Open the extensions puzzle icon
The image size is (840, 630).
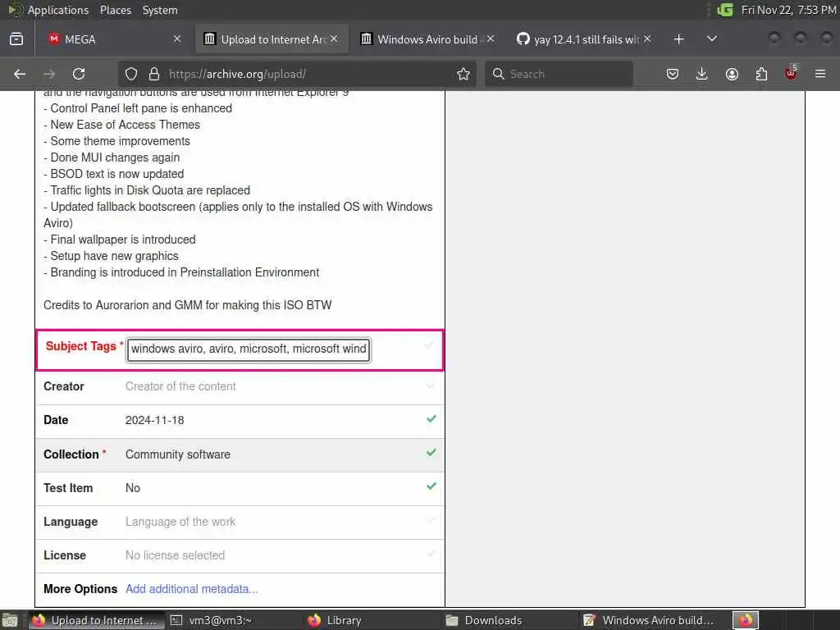click(761, 74)
